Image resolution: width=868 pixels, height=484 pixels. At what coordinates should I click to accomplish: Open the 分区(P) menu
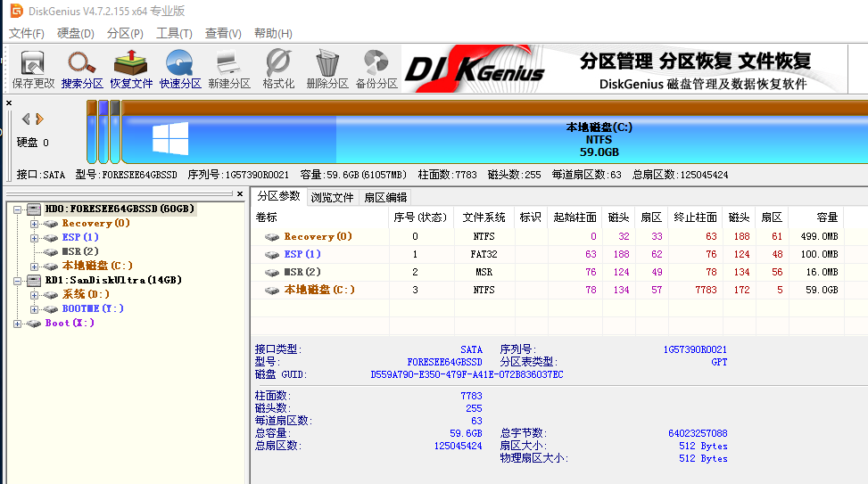(x=125, y=33)
